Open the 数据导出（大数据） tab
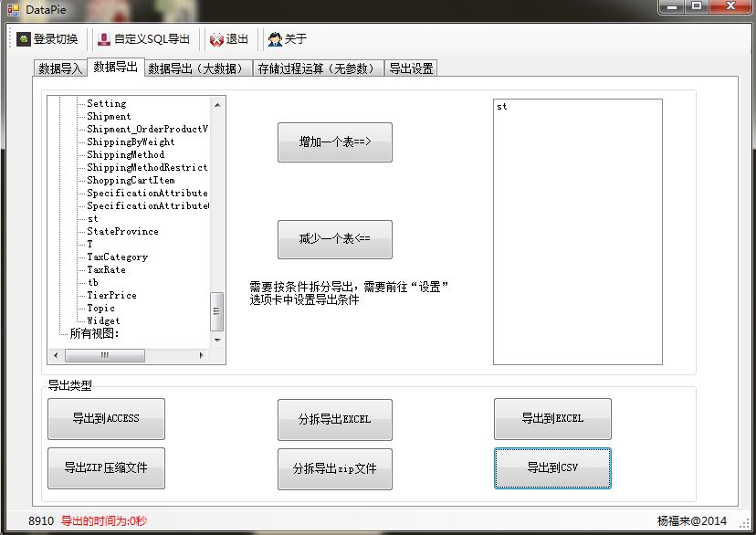The image size is (756, 535). [x=198, y=68]
